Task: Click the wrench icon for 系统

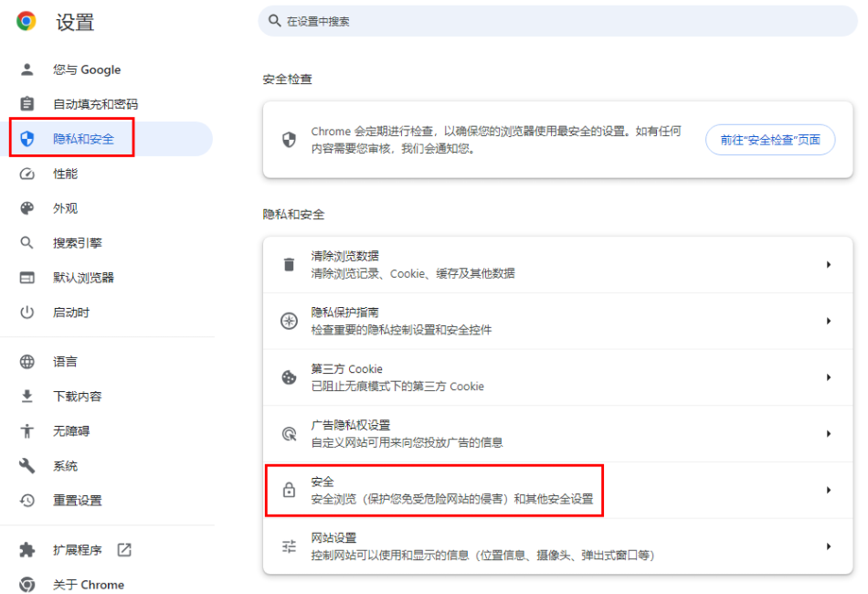Action: pyautogui.click(x=26, y=465)
